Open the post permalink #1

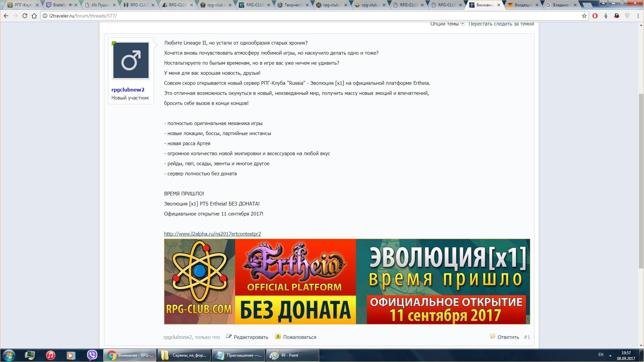tap(527, 337)
